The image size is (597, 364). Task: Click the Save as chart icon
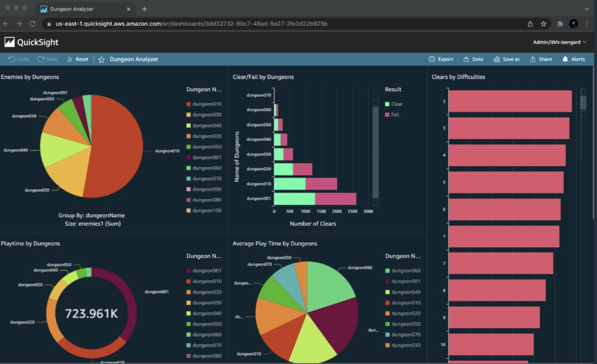[x=496, y=59]
